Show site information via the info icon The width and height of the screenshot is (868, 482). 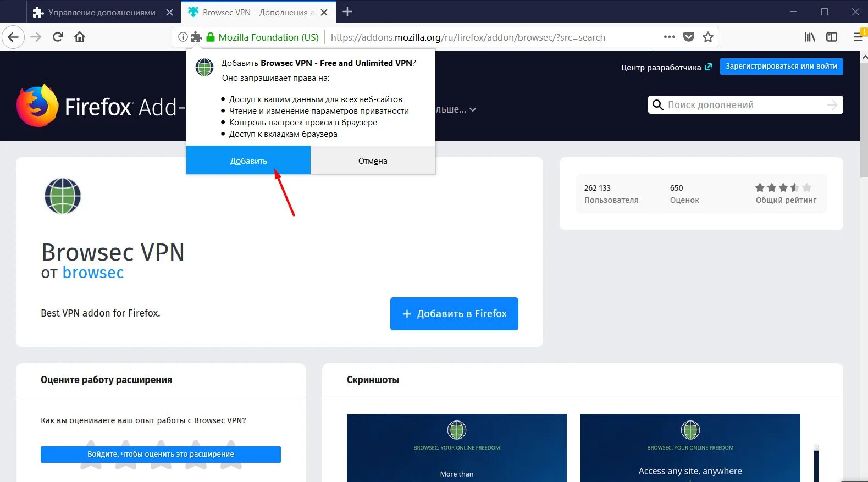(183, 37)
